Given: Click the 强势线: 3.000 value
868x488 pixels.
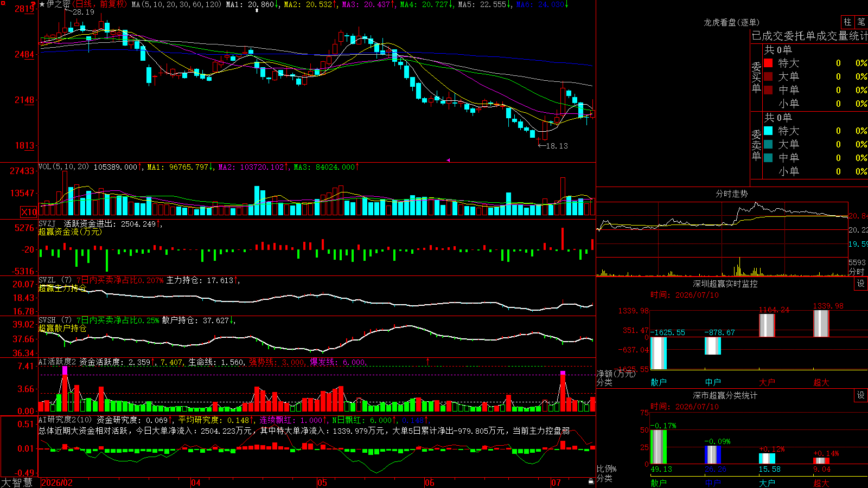Looking at the screenshot, I should point(277,362).
